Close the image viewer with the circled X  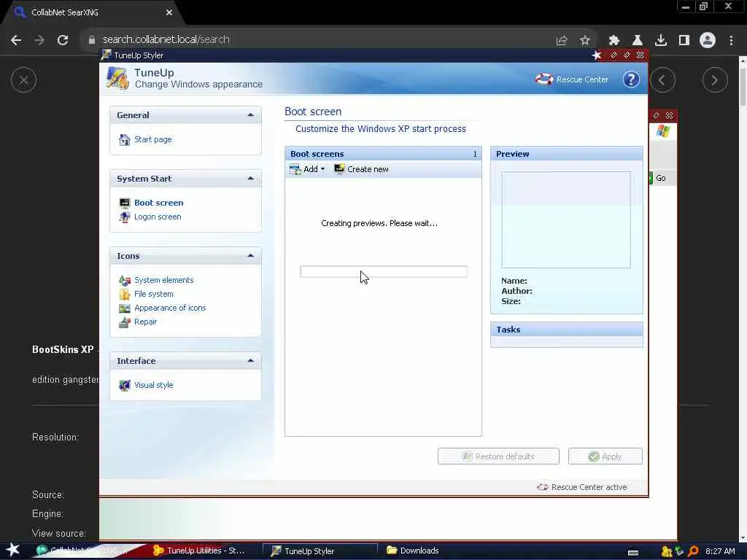(x=24, y=80)
